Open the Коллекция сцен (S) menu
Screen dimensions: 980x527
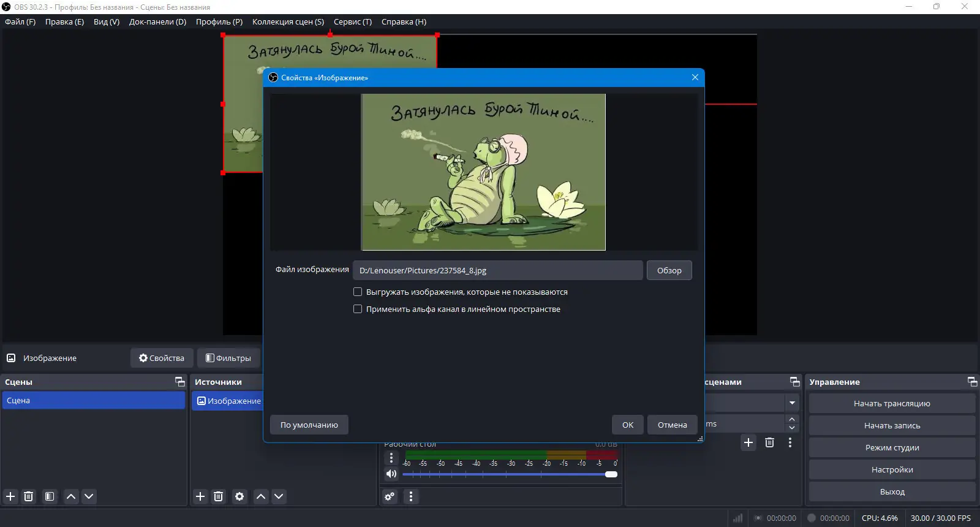288,21
